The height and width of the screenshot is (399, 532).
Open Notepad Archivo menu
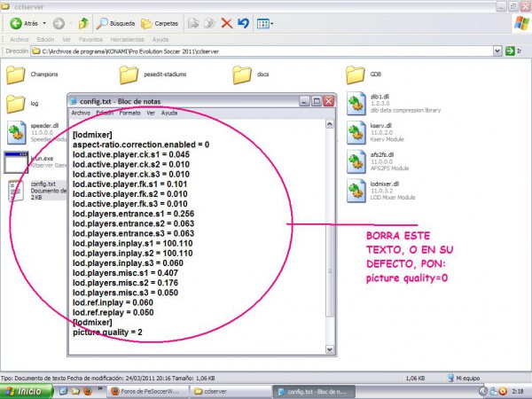(x=81, y=113)
